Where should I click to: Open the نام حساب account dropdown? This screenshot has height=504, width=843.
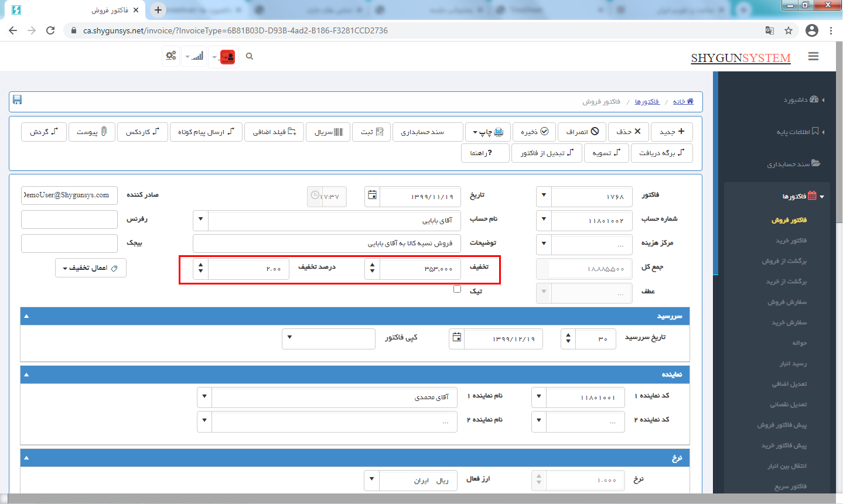[x=200, y=220]
